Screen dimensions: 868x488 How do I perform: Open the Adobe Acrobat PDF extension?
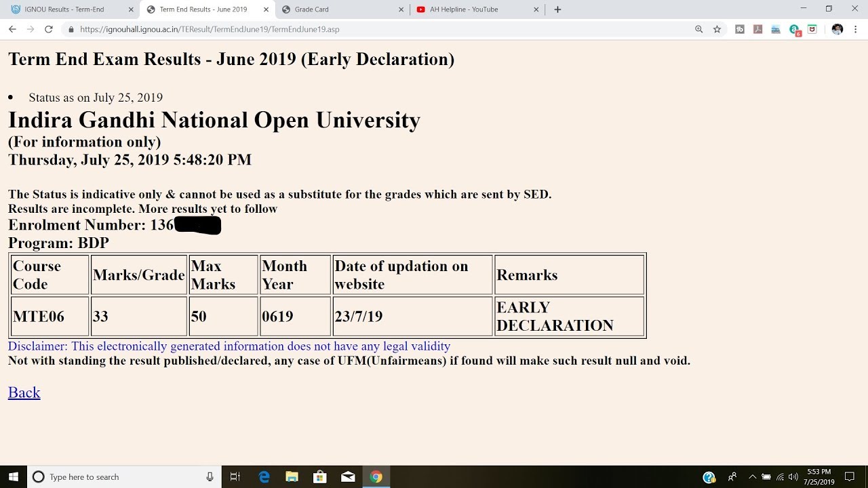[758, 29]
